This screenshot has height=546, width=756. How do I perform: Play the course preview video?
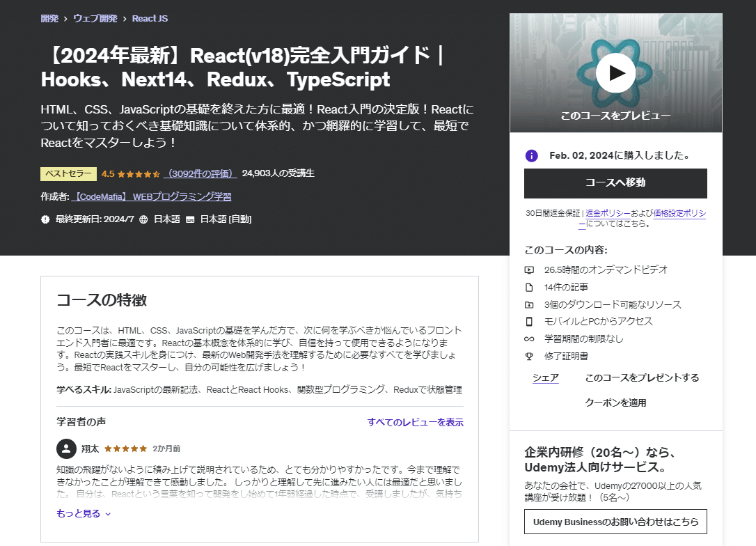(x=615, y=73)
